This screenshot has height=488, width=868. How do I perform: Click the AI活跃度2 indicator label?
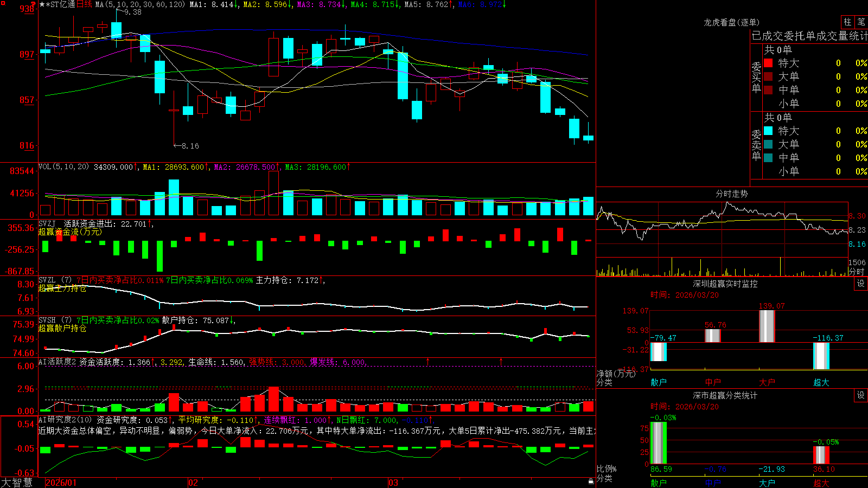[58, 362]
